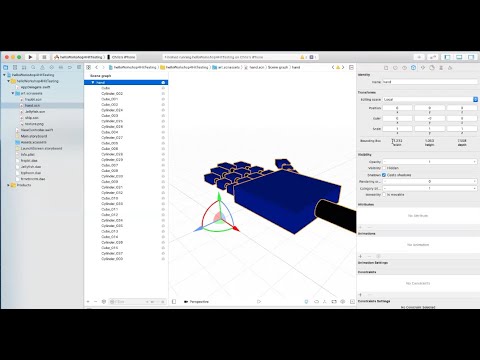Click the Name field containing hand

430,82
